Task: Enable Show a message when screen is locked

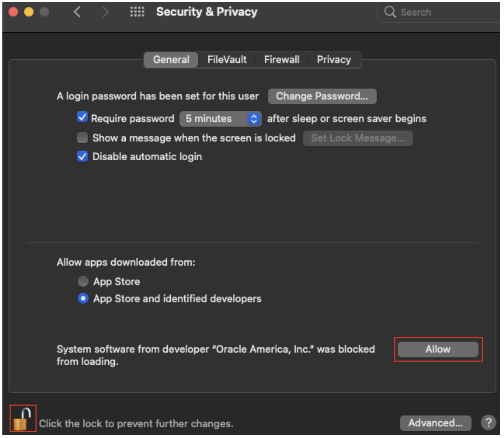Action: click(82, 138)
